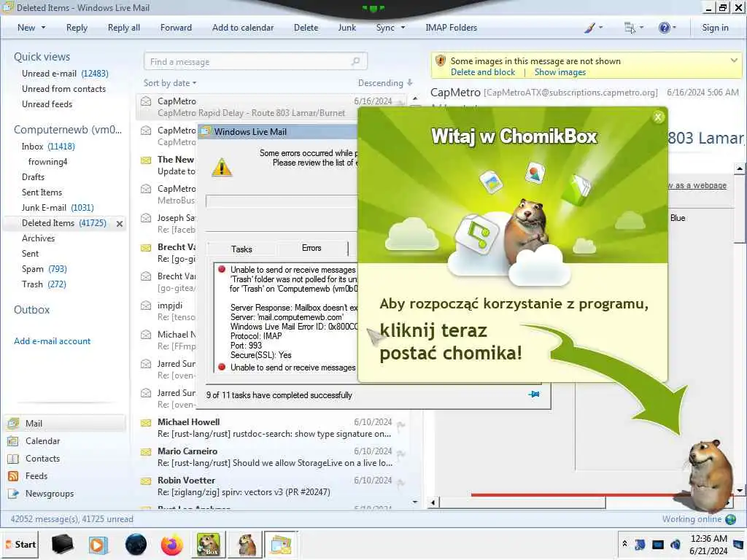Open the Help question mark icon
The height and width of the screenshot is (560, 747).
pos(664,28)
